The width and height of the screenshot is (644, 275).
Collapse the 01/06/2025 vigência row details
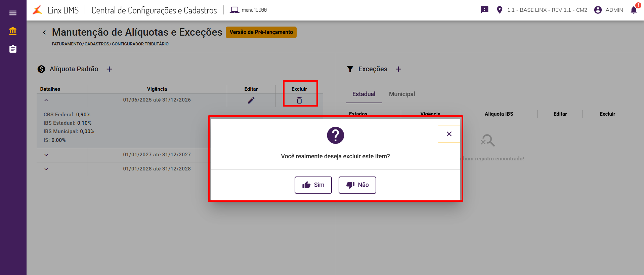[x=46, y=100]
